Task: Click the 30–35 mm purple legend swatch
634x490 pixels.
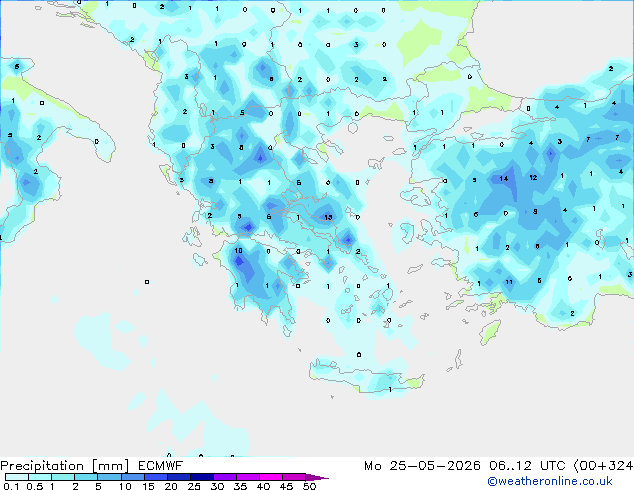Action: (x=224, y=477)
